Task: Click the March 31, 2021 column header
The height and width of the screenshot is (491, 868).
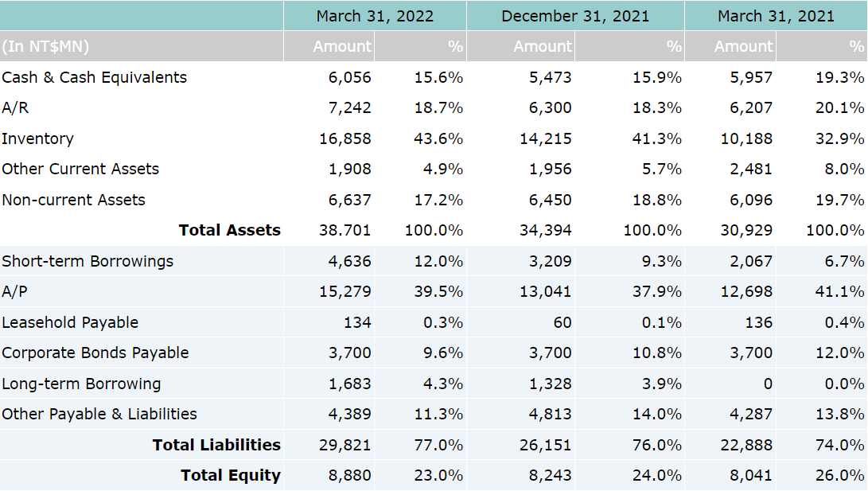Action: pos(776,16)
